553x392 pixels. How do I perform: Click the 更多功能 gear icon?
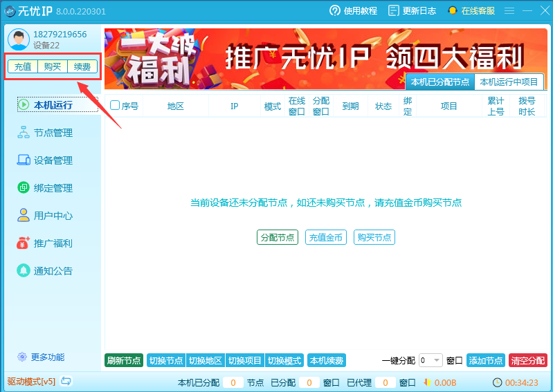coord(22,357)
